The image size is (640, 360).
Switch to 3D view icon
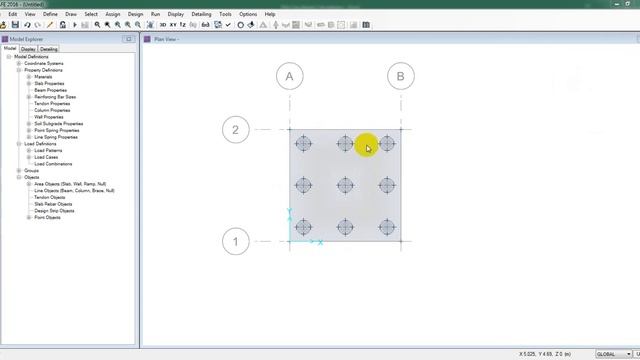(x=162, y=25)
